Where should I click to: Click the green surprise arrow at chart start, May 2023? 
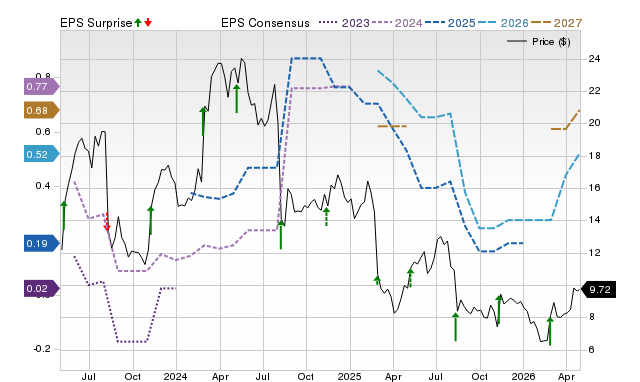[x=64, y=215]
